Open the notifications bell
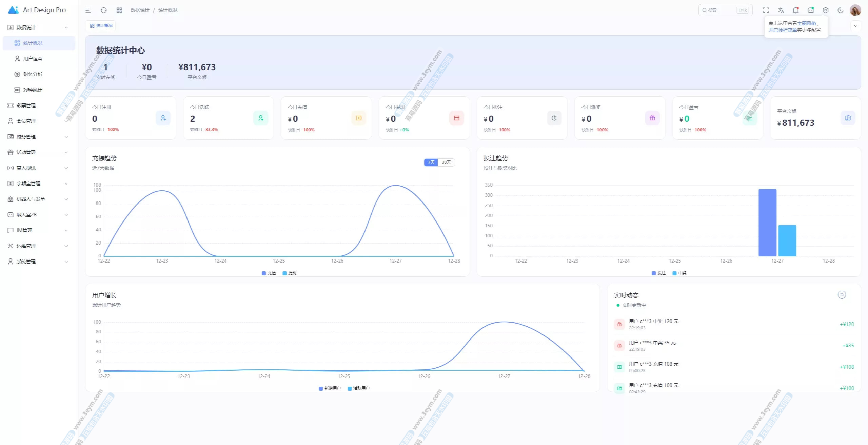This screenshot has height=445, width=868. click(x=796, y=10)
